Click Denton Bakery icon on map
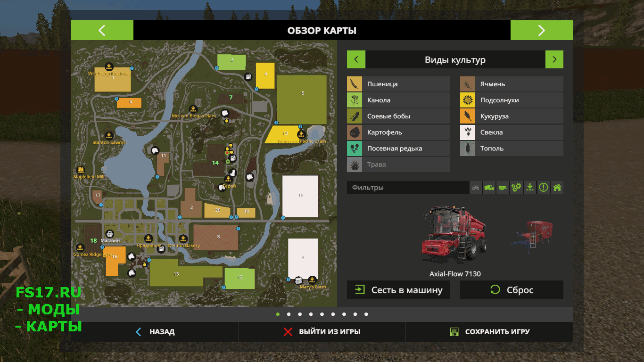 click(x=183, y=239)
